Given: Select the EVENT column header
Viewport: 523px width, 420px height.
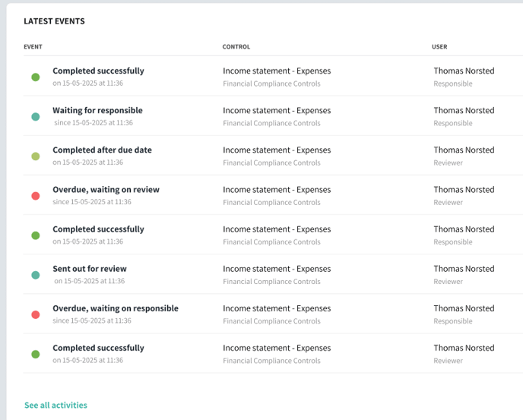Looking at the screenshot, I should click(33, 46).
